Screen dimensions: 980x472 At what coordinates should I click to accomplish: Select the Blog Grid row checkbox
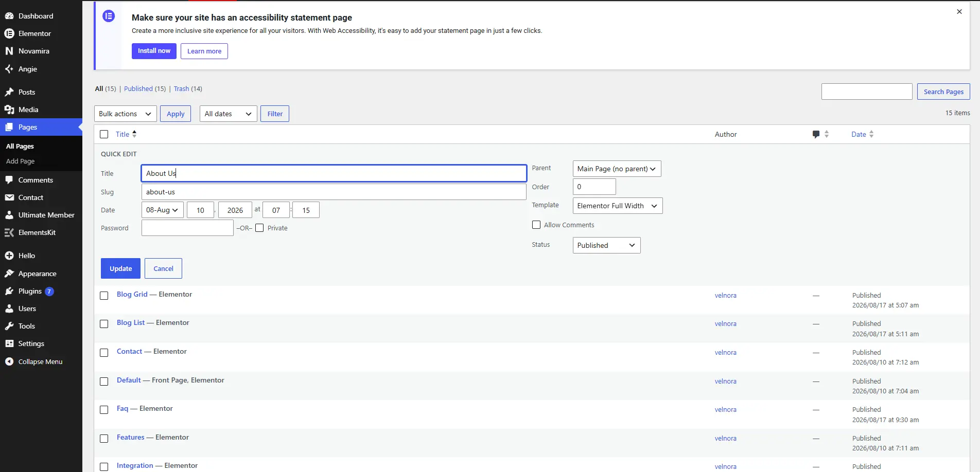[x=104, y=296]
